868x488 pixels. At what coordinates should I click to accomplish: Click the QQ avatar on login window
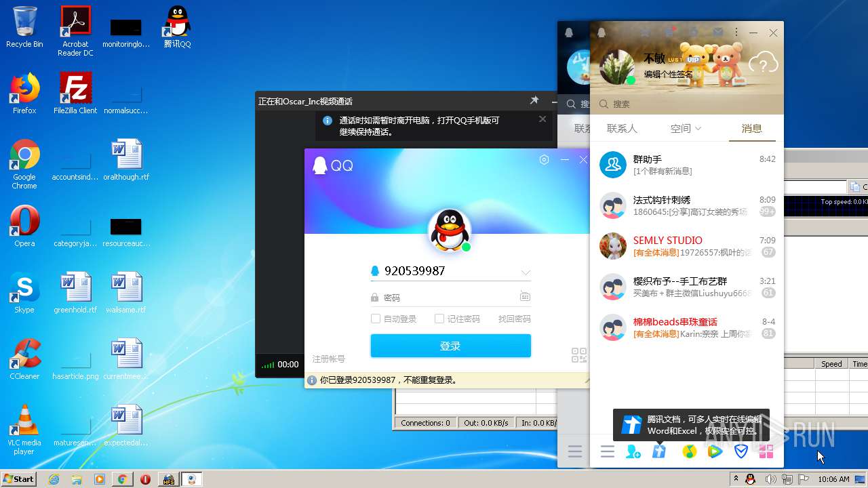tap(450, 230)
